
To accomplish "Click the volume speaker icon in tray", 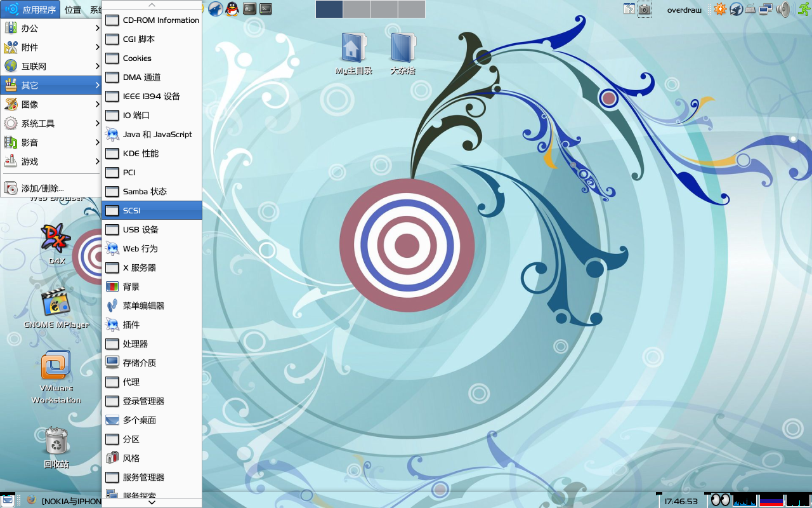I will point(784,9).
